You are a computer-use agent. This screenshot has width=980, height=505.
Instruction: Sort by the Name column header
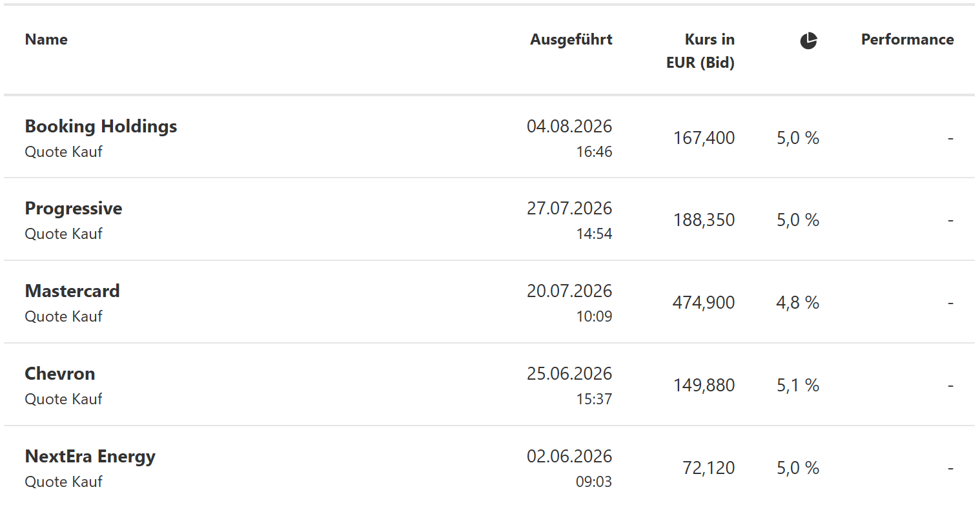[x=46, y=39]
